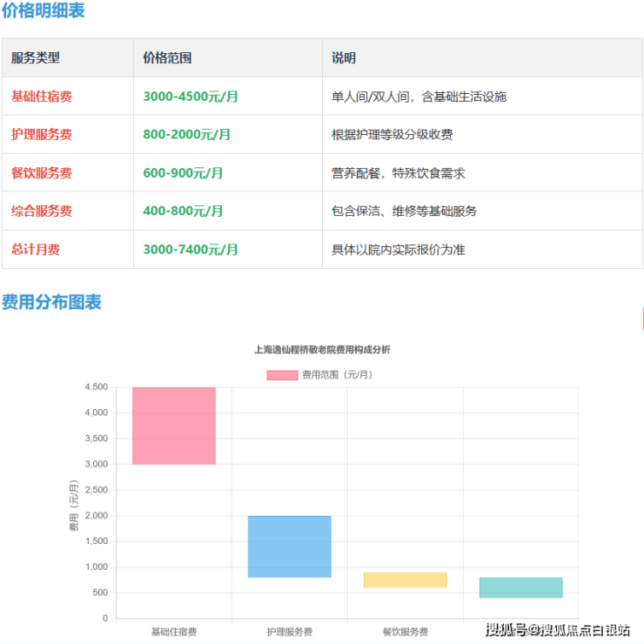The width and height of the screenshot is (644, 644).
Task: Click the red 综合服务费 table row label
Action: tap(42, 211)
